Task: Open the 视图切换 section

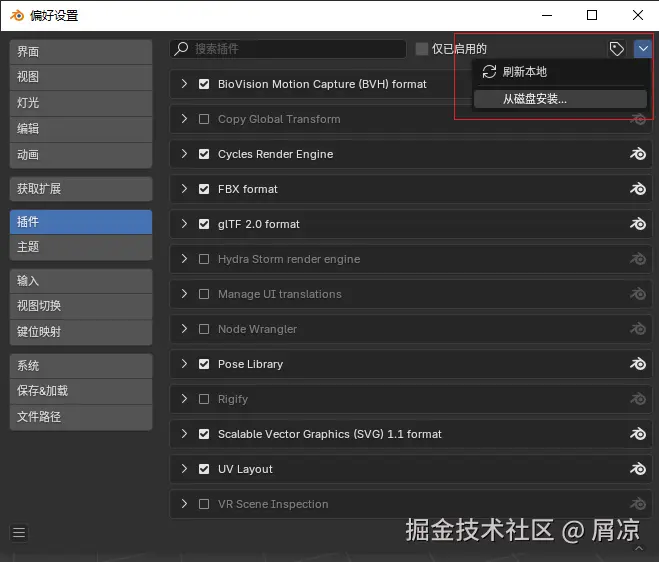Action: pos(81,306)
